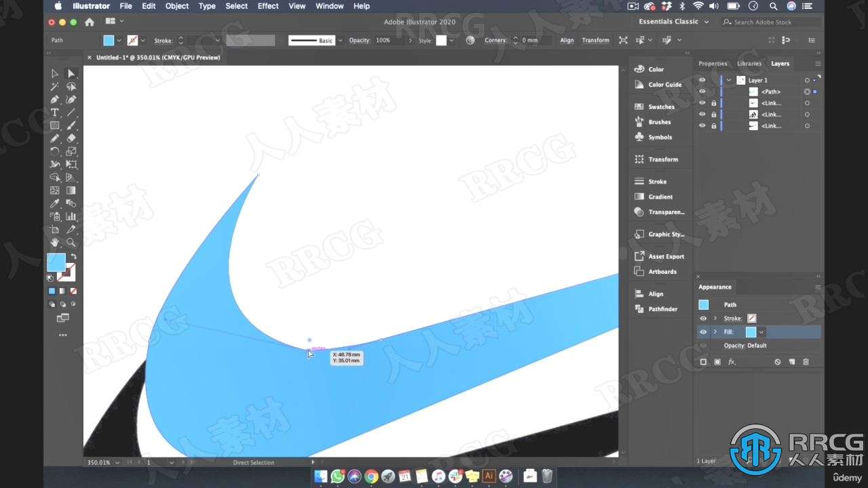
Task: Select the Lasso tool
Action: point(71,87)
